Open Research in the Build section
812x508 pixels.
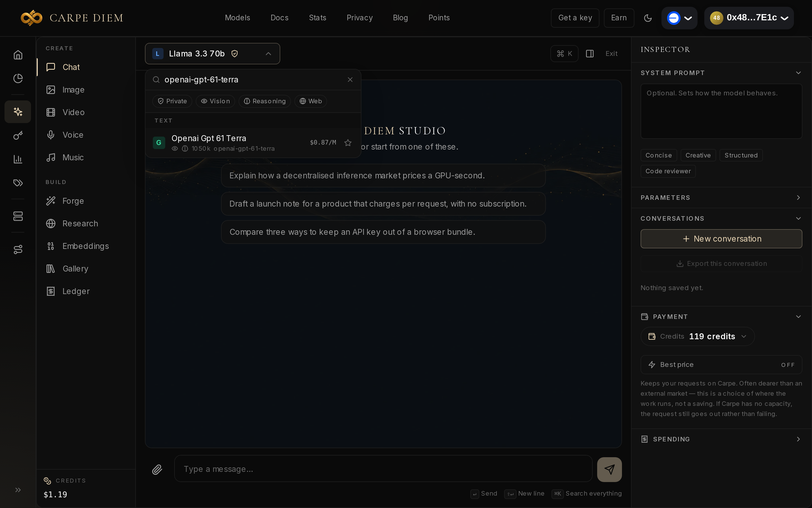[x=86, y=224]
